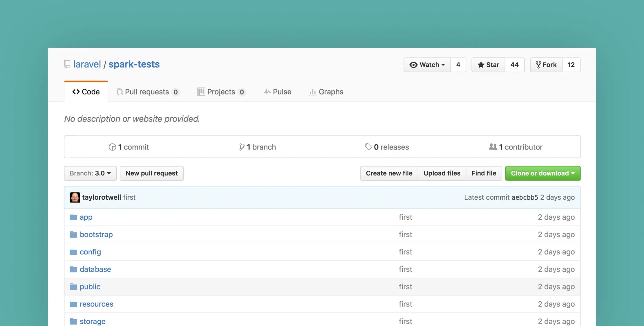Toggle the commit history view
Image resolution: width=644 pixels, height=326 pixels.
128,146
